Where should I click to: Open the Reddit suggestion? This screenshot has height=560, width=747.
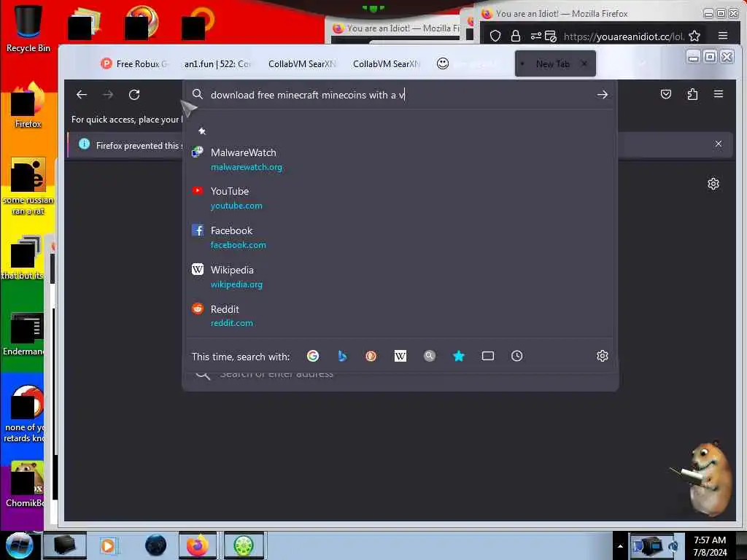pyautogui.click(x=399, y=316)
